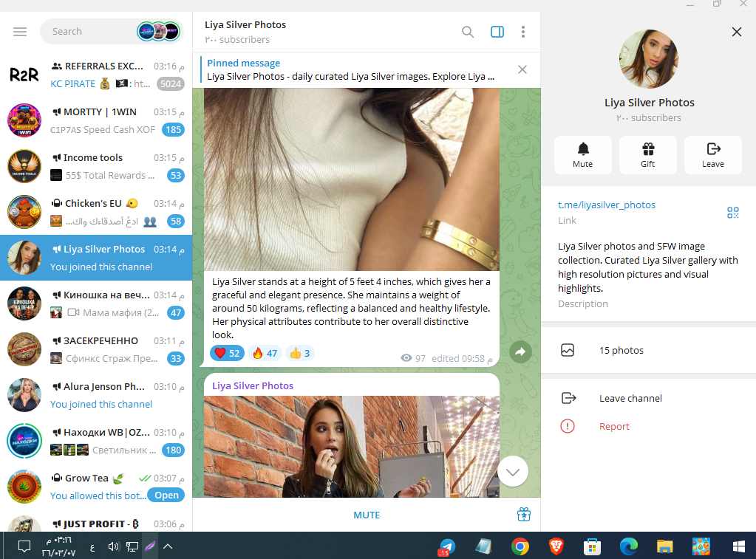Close the channel info panel
This screenshot has width=756, height=559.
point(736,32)
